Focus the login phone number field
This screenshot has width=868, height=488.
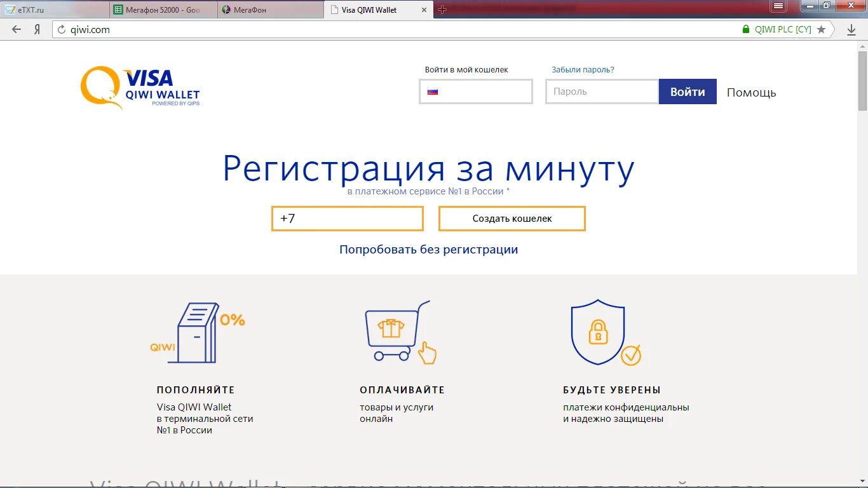(x=476, y=91)
